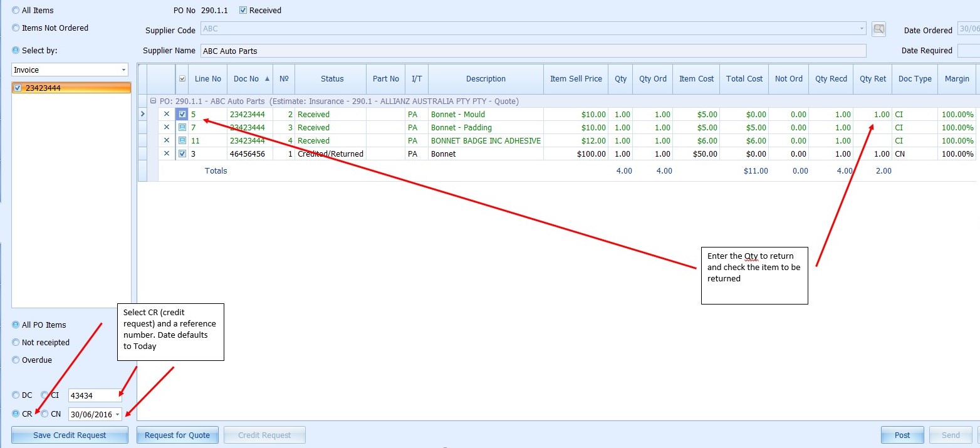980x448 pixels.
Task: Click the Part No column header
Action: tap(386, 79)
